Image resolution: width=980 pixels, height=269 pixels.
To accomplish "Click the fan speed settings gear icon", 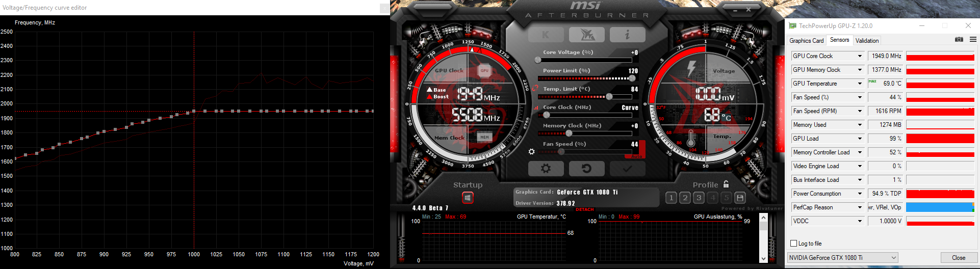I will [532, 152].
